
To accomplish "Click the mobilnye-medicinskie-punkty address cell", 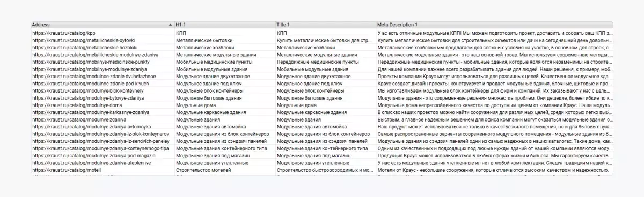I will 103,62.
